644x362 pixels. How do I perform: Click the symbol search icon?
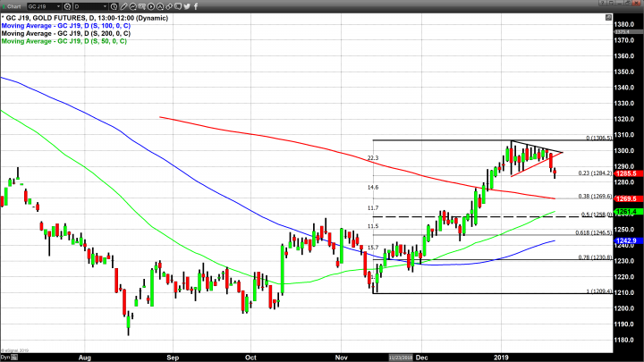coord(67,6)
